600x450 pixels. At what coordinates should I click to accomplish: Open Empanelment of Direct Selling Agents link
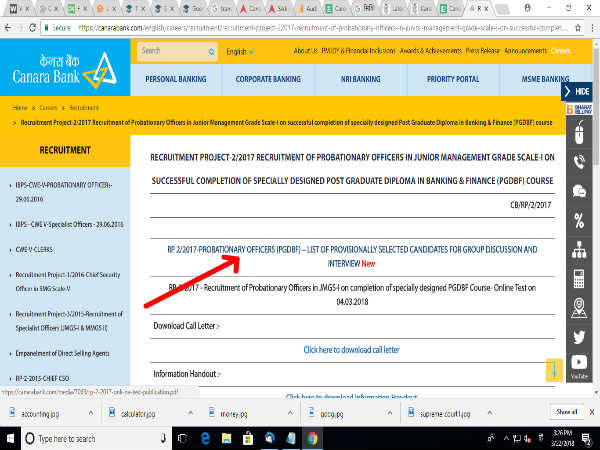[x=62, y=353]
